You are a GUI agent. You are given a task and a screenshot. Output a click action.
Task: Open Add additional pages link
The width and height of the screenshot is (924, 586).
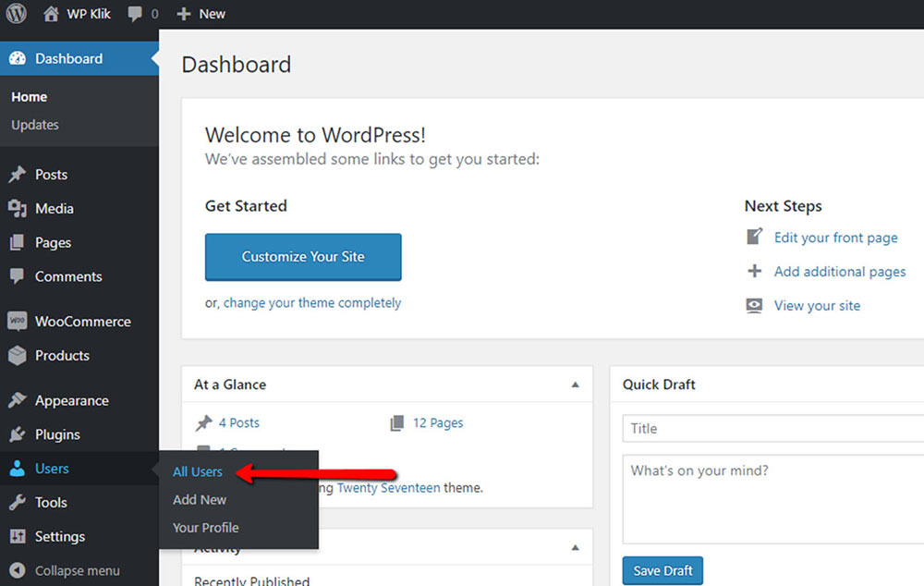[840, 272]
